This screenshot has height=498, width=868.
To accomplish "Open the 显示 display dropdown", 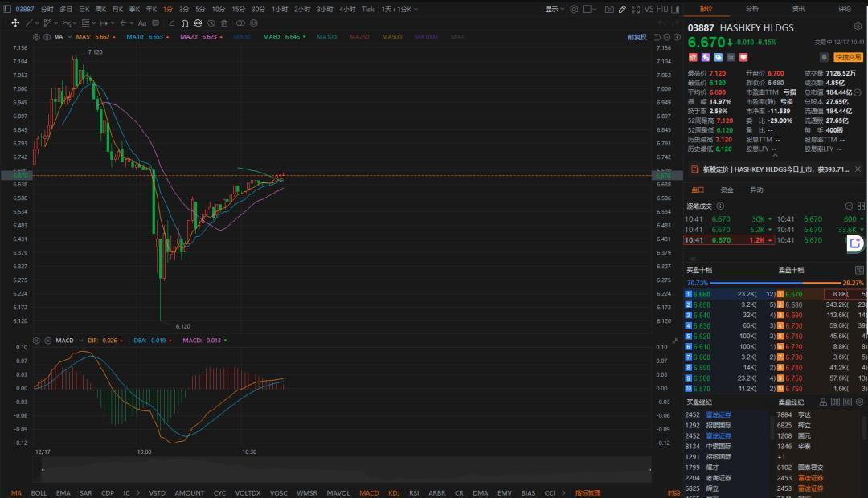I will pos(554,9).
